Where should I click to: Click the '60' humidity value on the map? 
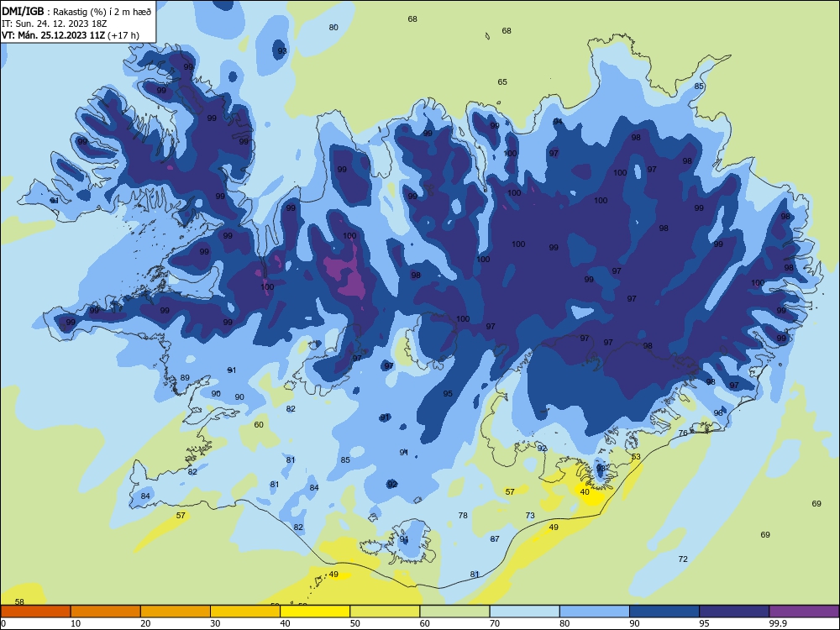click(x=259, y=424)
